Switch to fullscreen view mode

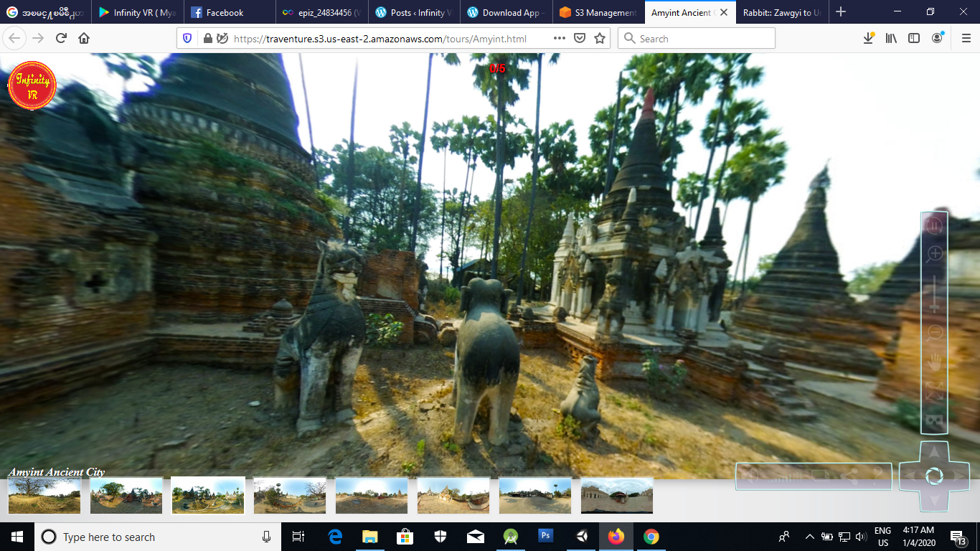click(933, 392)
